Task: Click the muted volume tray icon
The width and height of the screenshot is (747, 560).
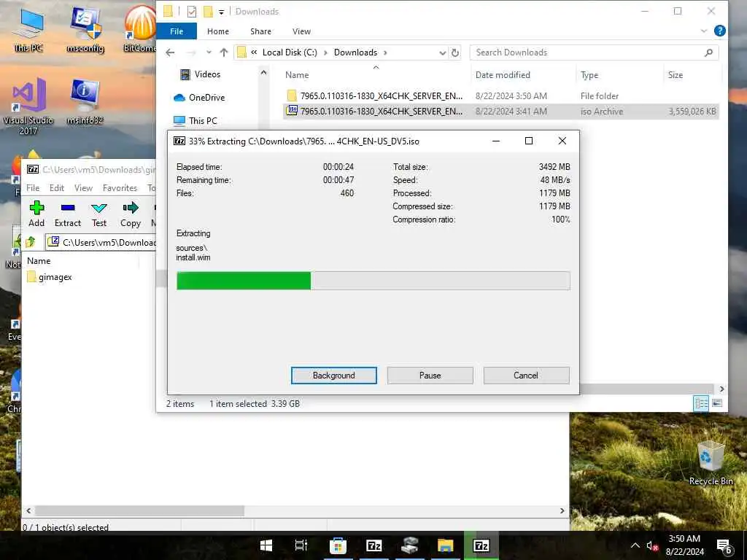Action: point(652,545)
